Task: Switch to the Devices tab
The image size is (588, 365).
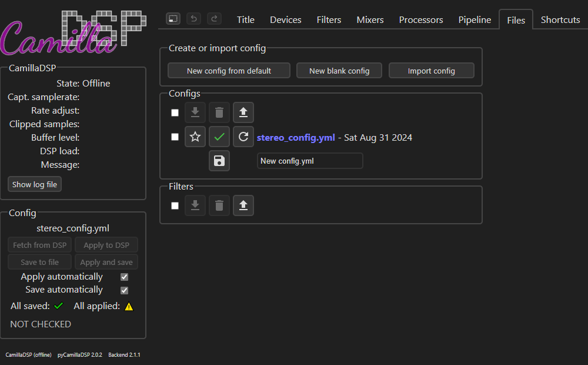Action: [x=286, y=19]
